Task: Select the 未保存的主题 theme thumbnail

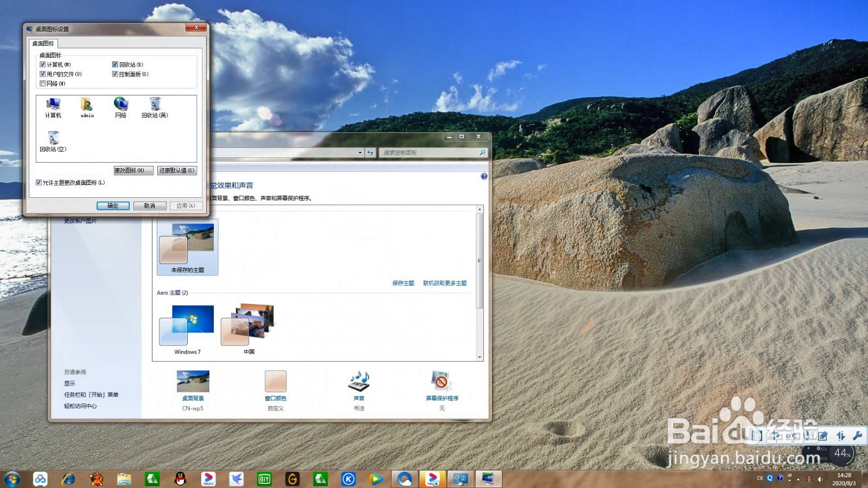Action: click(x=188, y=247)
